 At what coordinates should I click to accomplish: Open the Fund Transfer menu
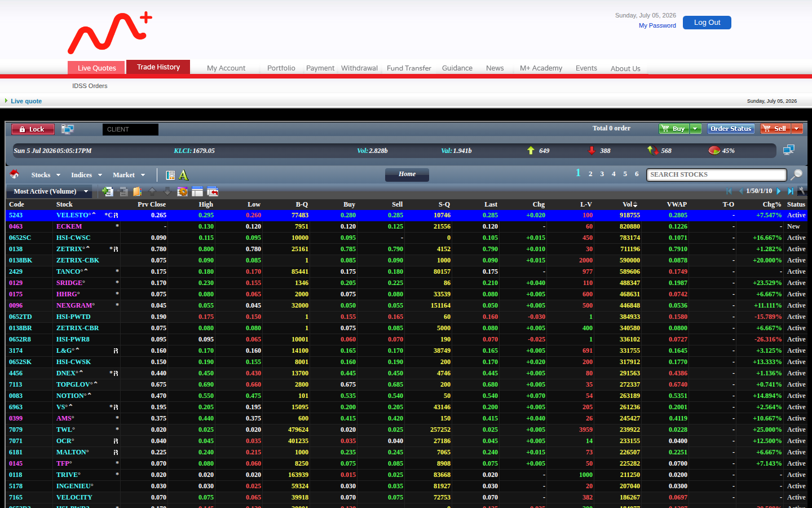tap(409, 68)
